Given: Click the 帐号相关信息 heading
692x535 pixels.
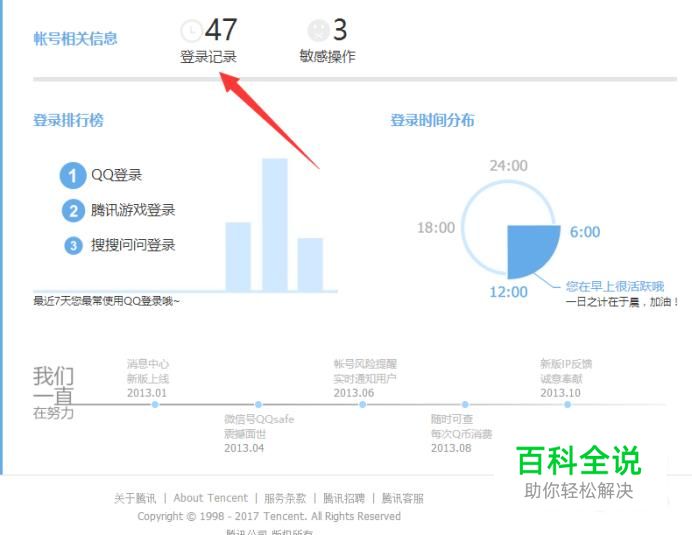Looking at the screenshot, I should click(75, 39).
